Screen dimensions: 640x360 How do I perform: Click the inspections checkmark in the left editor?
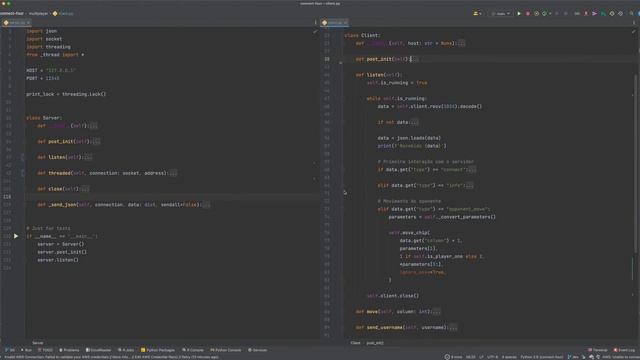[x=315, y=31]
